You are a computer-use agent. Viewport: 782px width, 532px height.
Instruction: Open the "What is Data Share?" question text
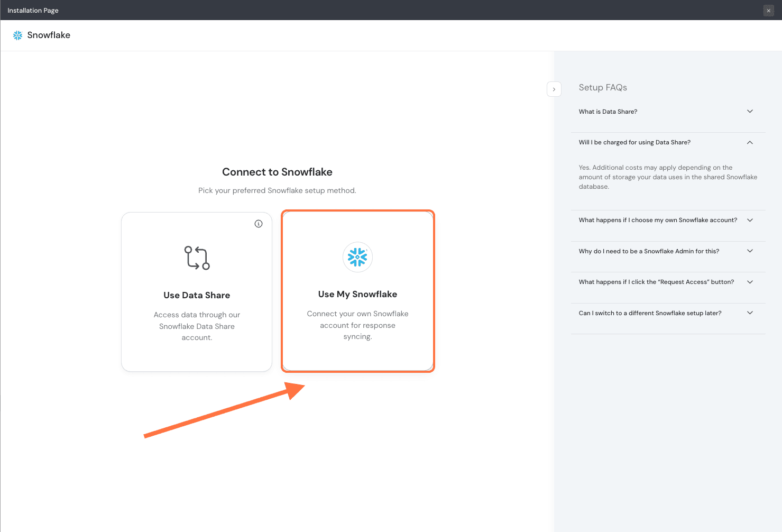tap(608, 112)
